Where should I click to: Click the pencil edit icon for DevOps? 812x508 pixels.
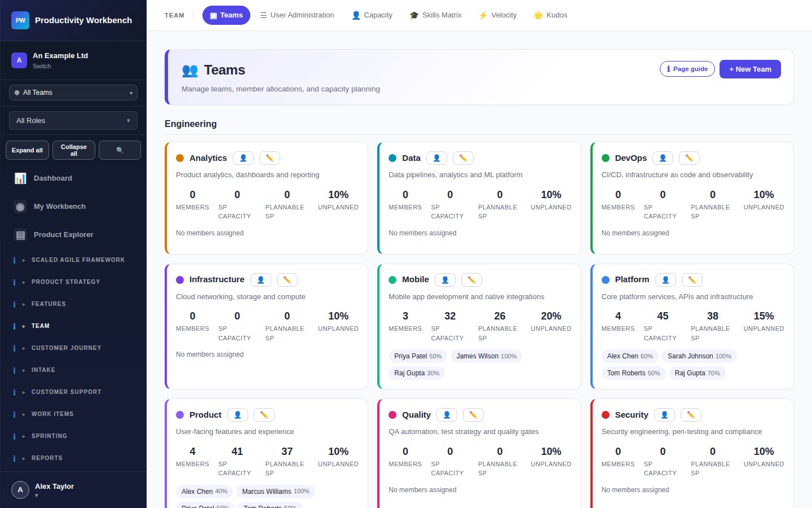[x=689, y=158]
